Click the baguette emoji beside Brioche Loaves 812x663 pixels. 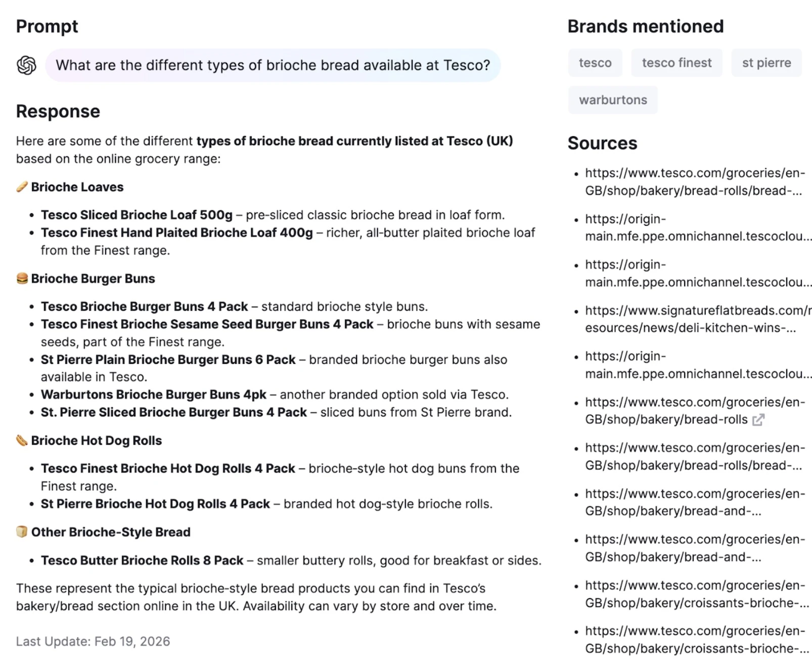(22, 187)
